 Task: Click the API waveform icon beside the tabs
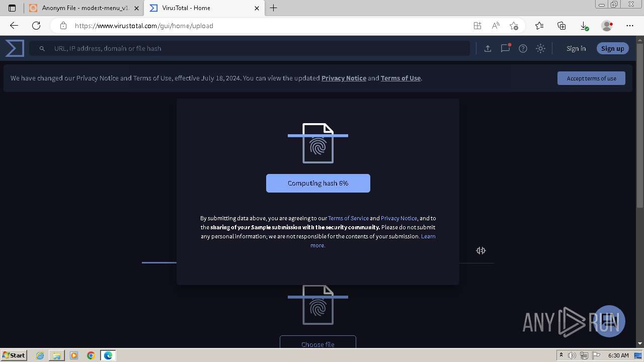click(481, 250)
